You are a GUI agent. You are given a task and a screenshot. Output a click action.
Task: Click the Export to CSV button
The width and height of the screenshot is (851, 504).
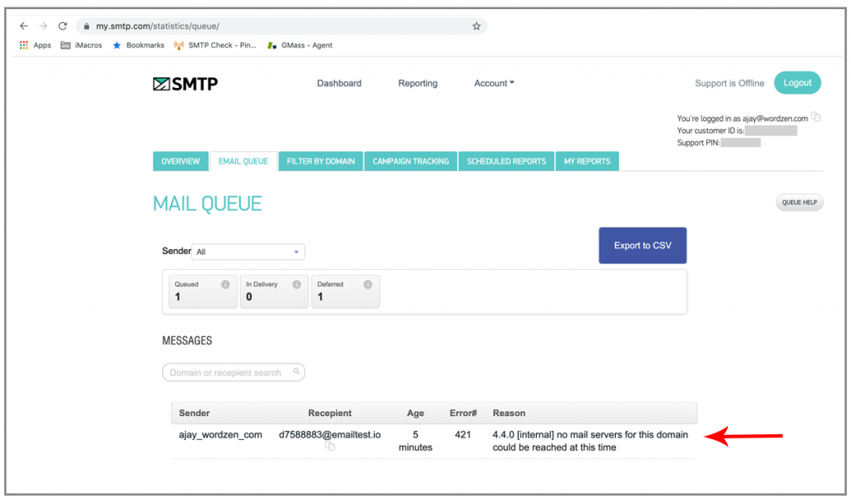(x=642, y=245)
